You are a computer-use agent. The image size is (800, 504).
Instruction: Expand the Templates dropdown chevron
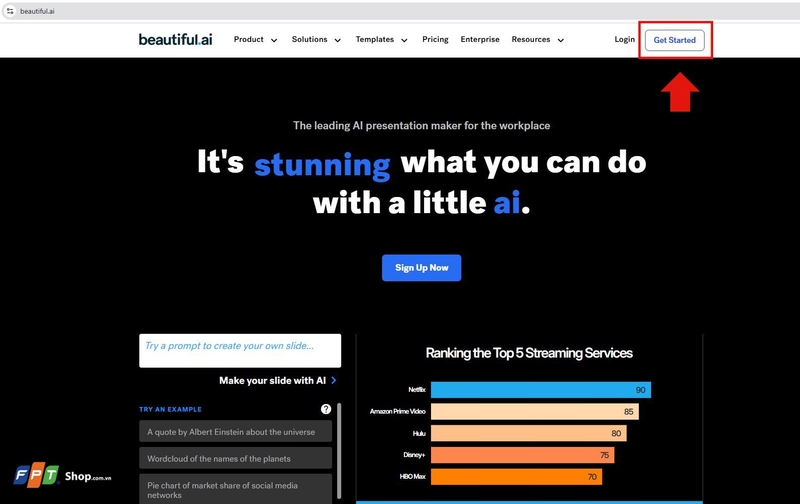tap(404, 40)
